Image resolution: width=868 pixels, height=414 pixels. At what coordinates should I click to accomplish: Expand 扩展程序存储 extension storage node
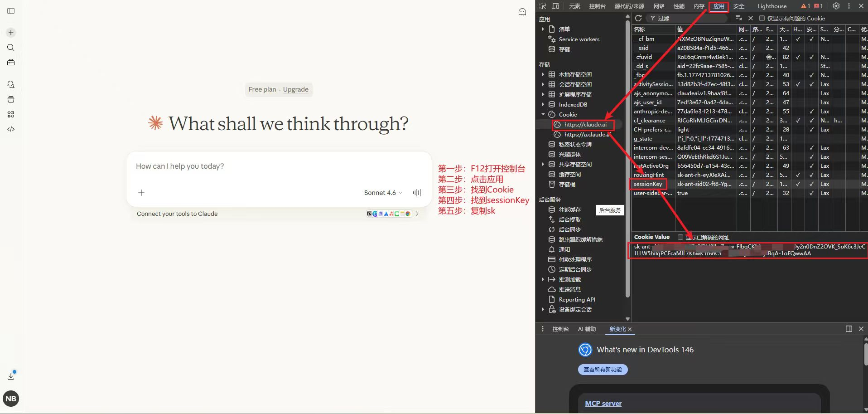pos(543,94)
